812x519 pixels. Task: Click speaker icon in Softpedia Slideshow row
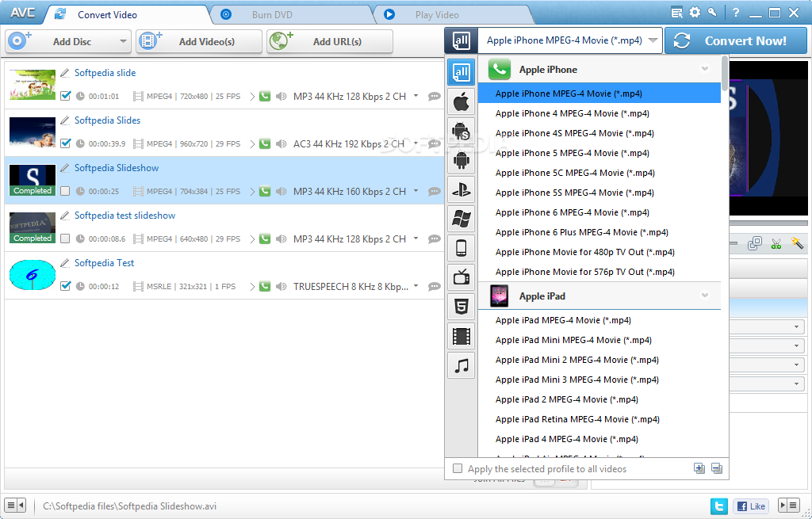pyautogui.click(x=282, y=192)
